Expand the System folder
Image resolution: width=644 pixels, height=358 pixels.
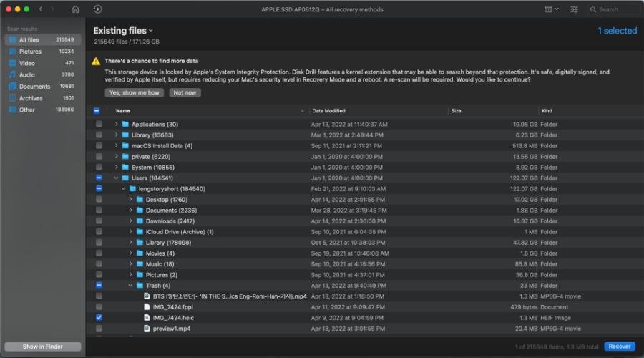(116, 168)
